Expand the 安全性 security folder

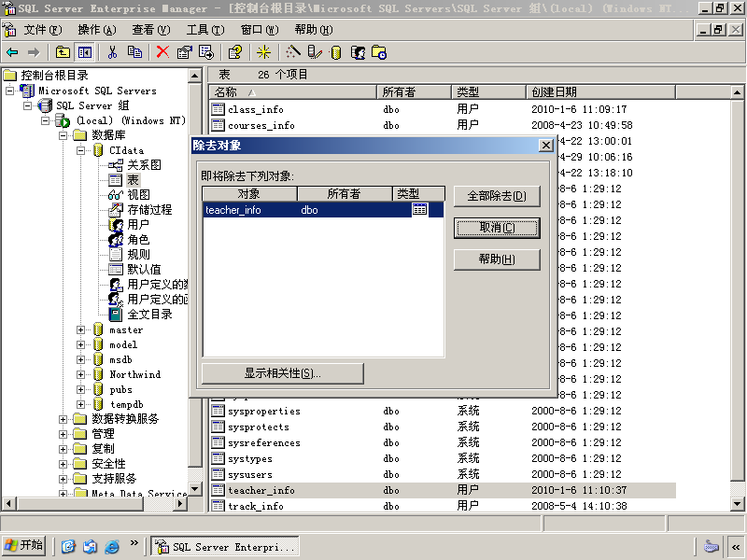63,464
